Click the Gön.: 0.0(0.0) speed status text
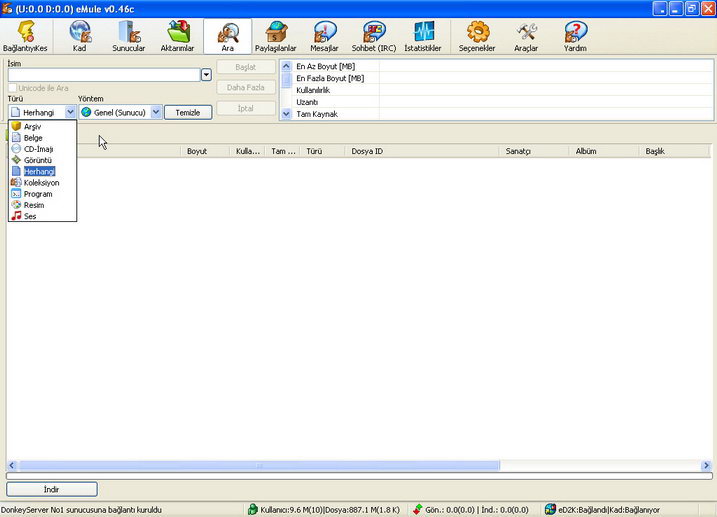The height and width of the screenshot is (517, 717). click(x=452, y=510)
